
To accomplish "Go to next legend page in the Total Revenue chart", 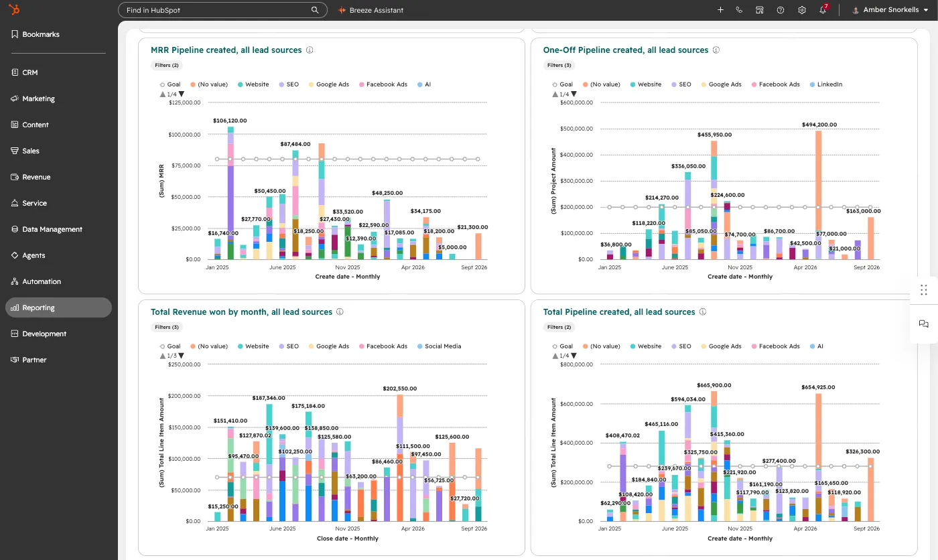I will coord(181,356).
